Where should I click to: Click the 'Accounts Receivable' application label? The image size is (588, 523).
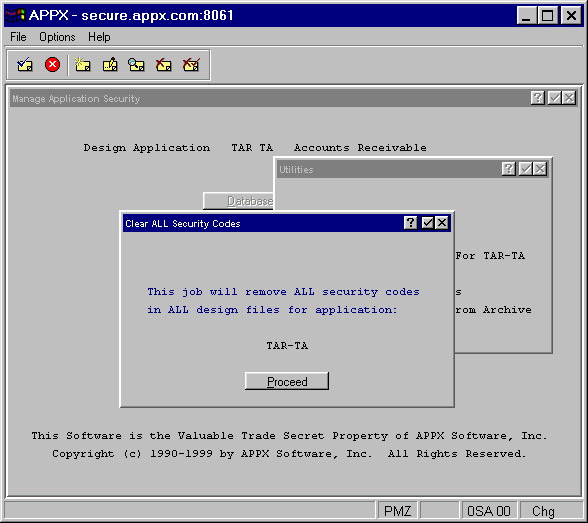[x=360, y=148]
